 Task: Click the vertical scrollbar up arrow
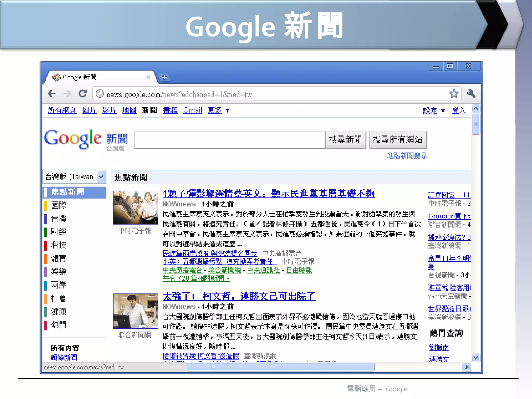476,109
